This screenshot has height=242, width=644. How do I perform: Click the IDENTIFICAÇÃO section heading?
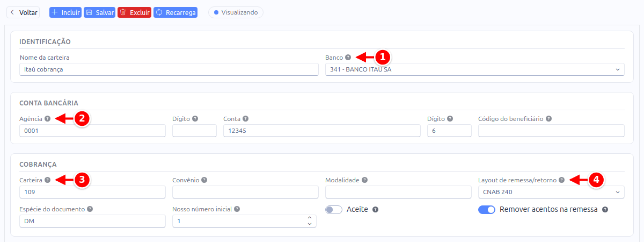[x=45, y=42]
